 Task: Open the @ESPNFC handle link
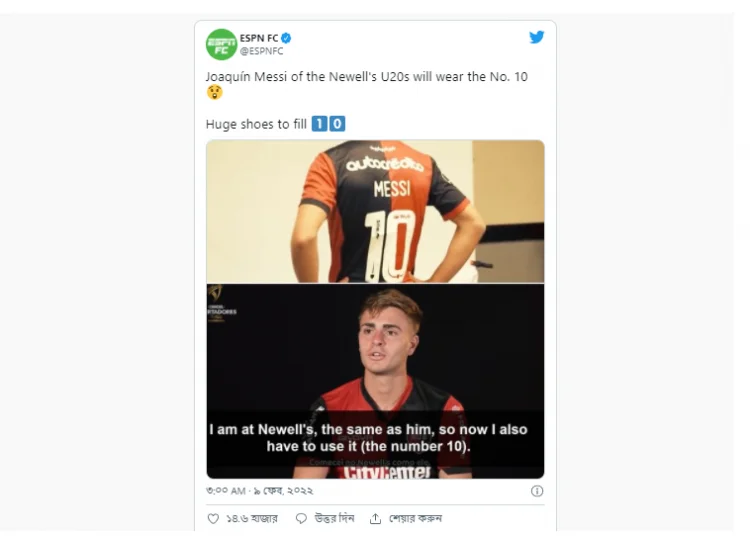[261, 51]
